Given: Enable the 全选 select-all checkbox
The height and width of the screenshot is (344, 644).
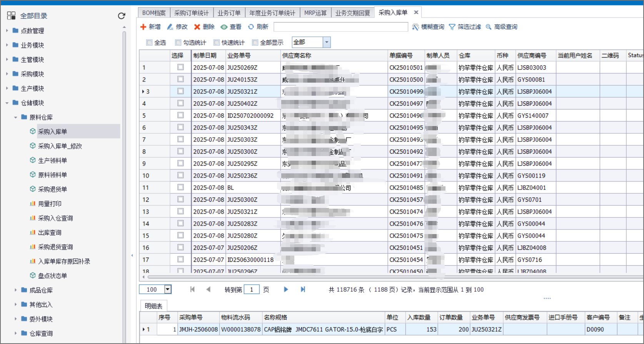Looking at the screenshot, I should [149, 43].
